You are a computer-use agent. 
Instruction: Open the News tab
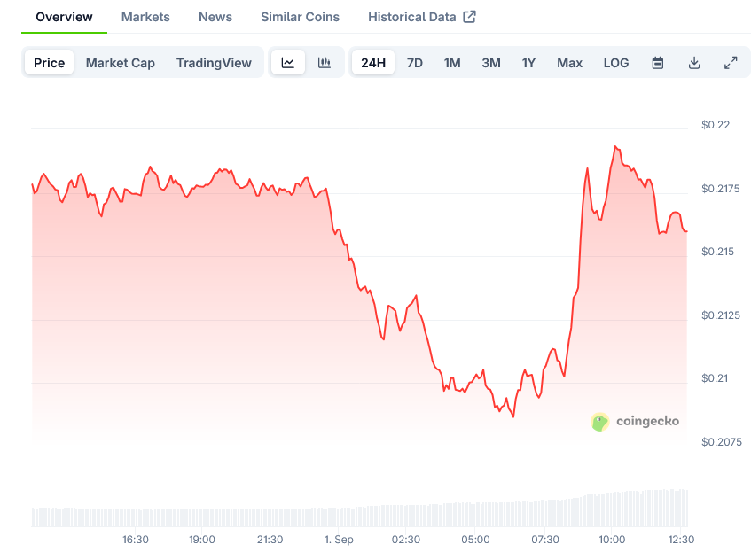215,17
